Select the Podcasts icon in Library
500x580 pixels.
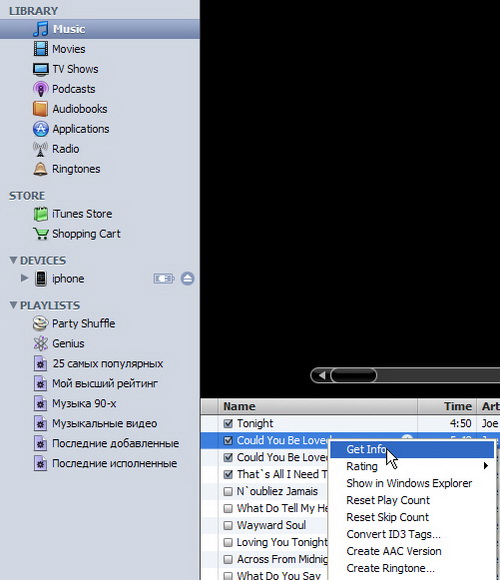pos(41,89)
